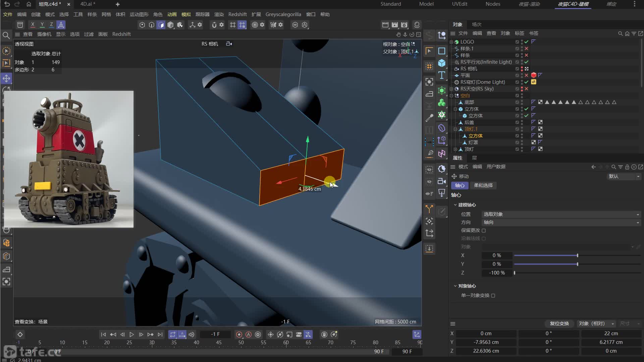
Task: Click the back arrow in Attributes panel
Action: click(594, 167)
